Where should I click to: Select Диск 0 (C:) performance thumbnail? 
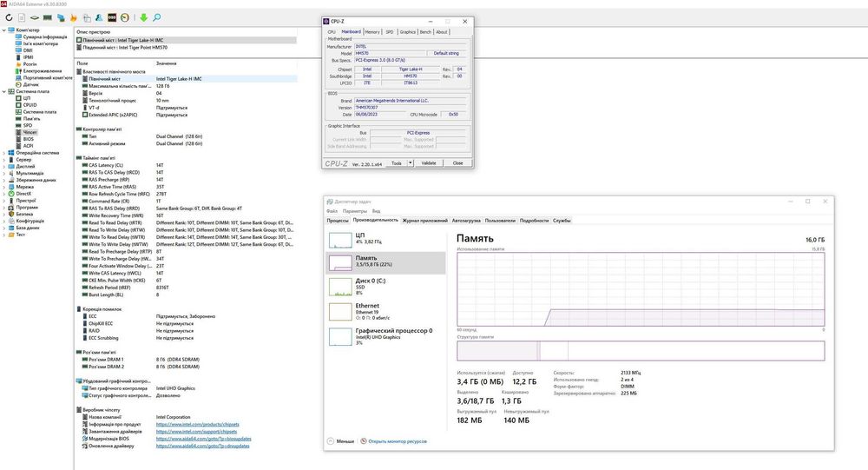tap(340, 287)
